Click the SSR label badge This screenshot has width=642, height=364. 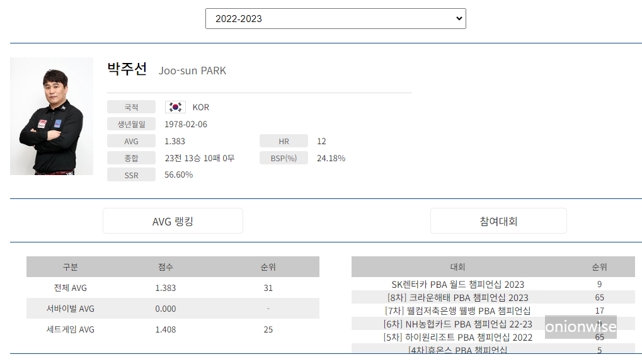click(131, 175)
